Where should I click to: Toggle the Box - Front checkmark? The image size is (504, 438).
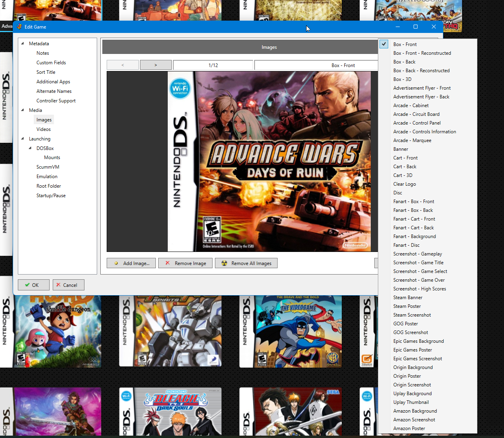(x=384, y=44)
